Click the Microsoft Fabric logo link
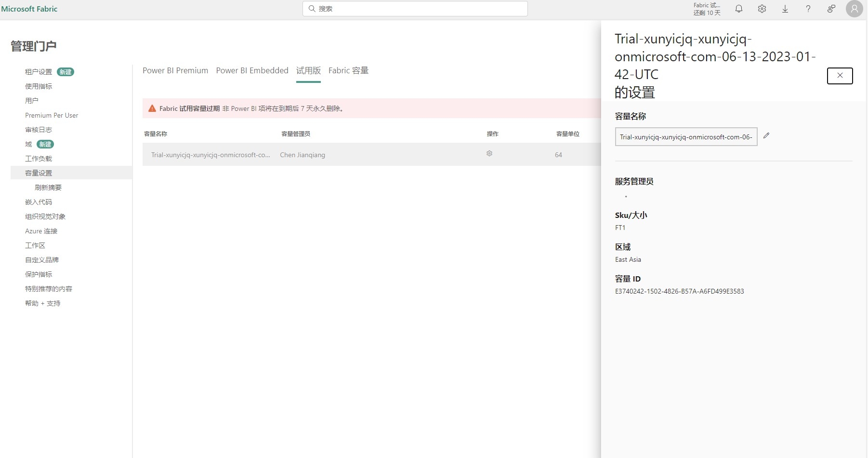Image resolution: width=868 pixels, height=458 pixels. (x=29, y=9)
